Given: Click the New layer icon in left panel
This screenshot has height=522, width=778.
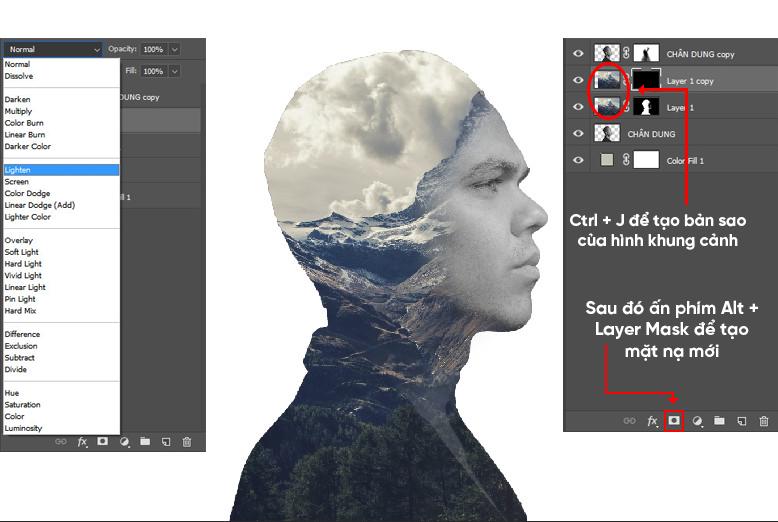Looking at the screenshot, I should pyautogui.click(x=166, y=442).
